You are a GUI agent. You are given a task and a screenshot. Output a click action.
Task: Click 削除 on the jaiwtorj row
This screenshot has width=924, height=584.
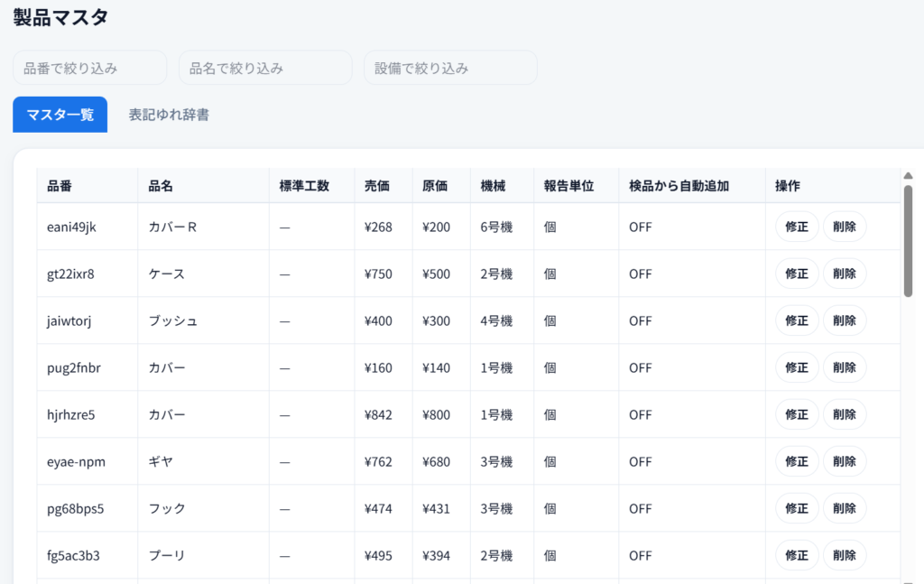(844, 320)
